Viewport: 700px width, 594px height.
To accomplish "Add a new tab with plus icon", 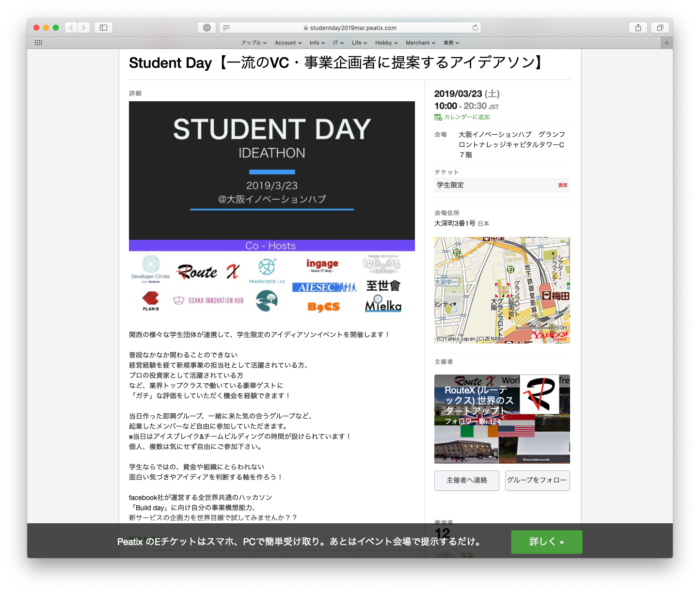I will tap(667, 43).
